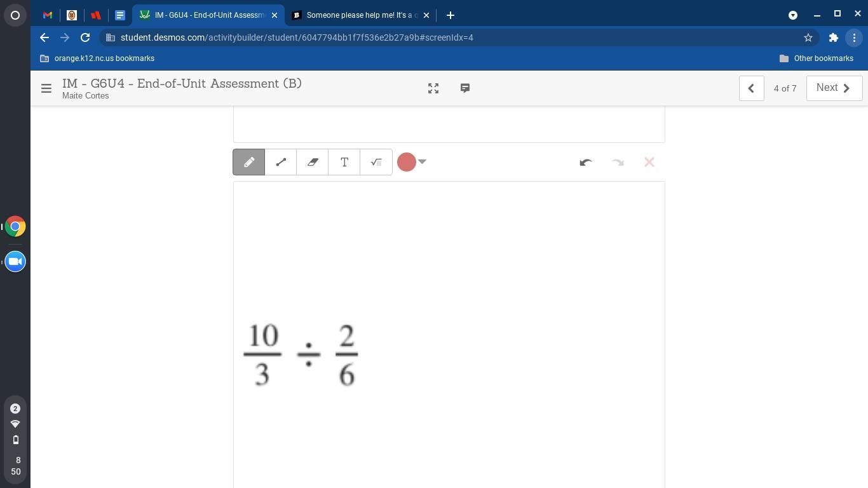The height and width of the screenshot is (488, 868).
Task: Bookmark this page with the star
Action: [808, 37]
